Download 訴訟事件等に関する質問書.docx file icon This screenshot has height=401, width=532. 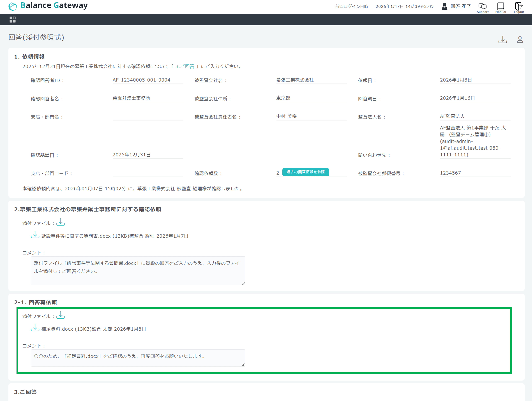coord(35,235)
